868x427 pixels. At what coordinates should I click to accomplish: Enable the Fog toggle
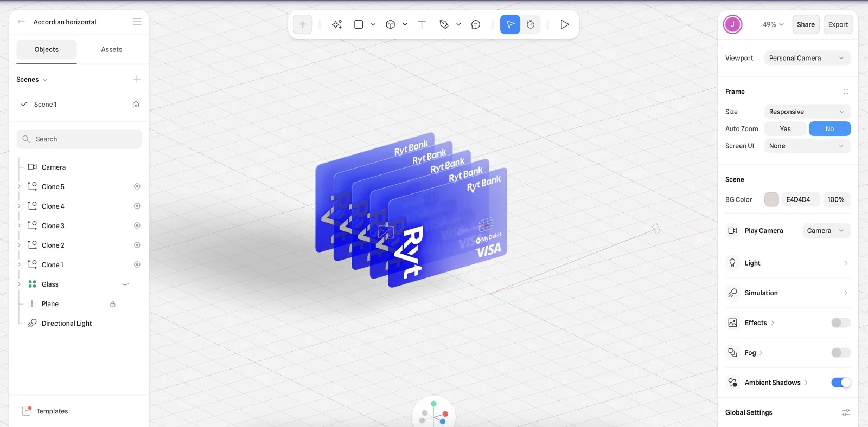click(x=840, y=353)
